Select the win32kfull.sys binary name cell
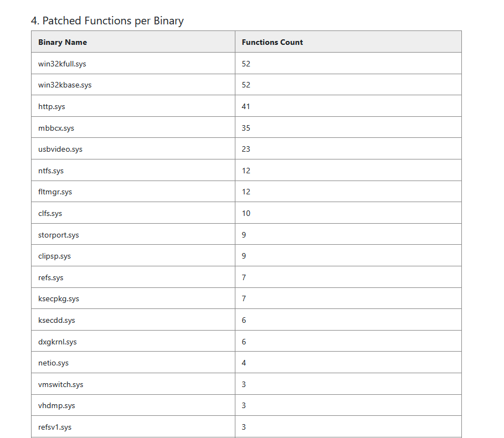Image resolution: width=504 pixels, height=438 pixels. coord(62,64)
